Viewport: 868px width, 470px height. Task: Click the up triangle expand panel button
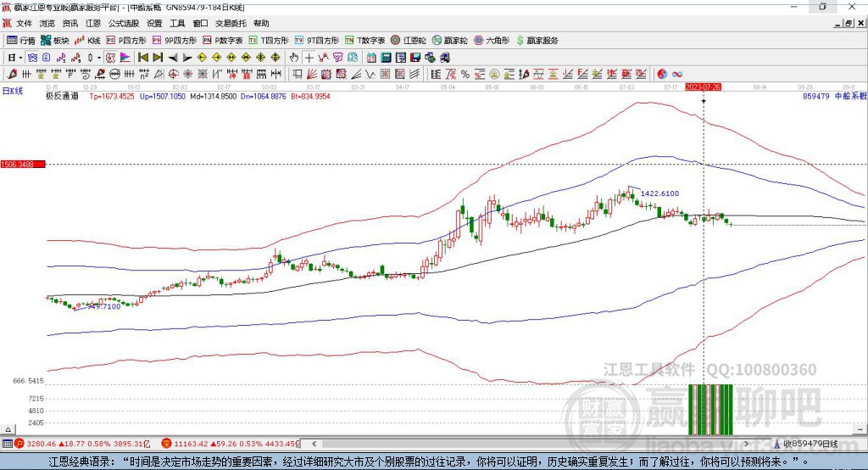[8, 429]
